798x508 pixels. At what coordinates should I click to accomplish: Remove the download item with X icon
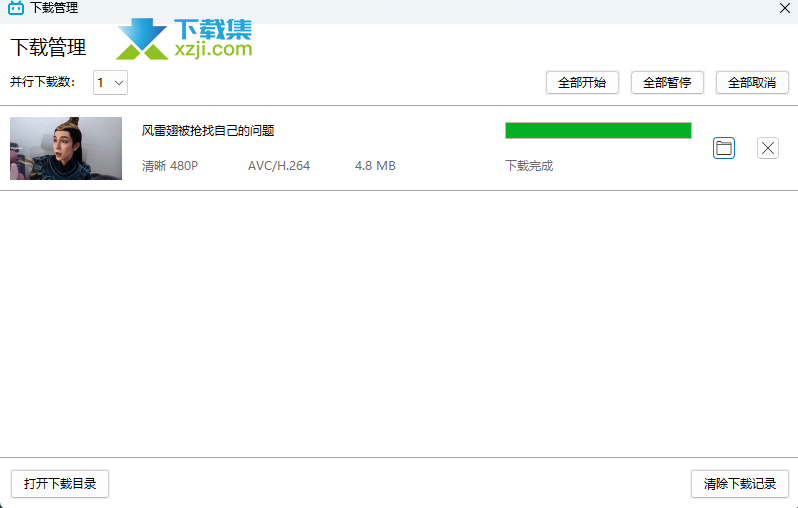click(768, 148)
